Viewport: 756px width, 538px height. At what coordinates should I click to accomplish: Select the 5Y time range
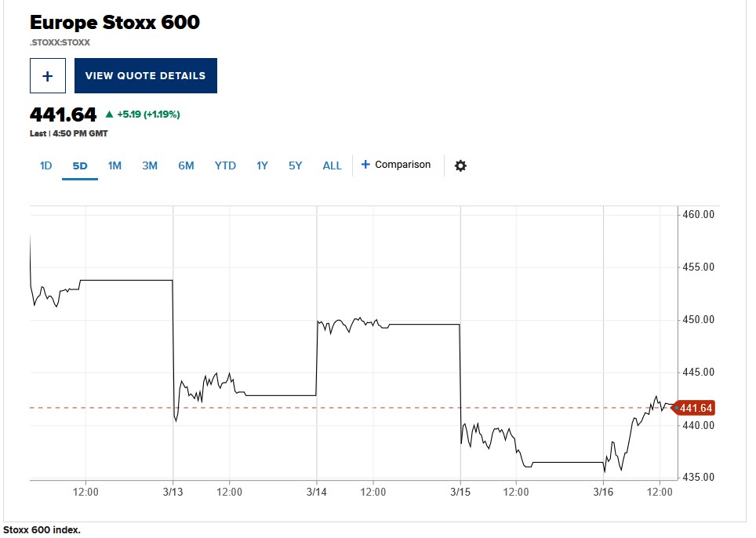click(x=295, y=165)
